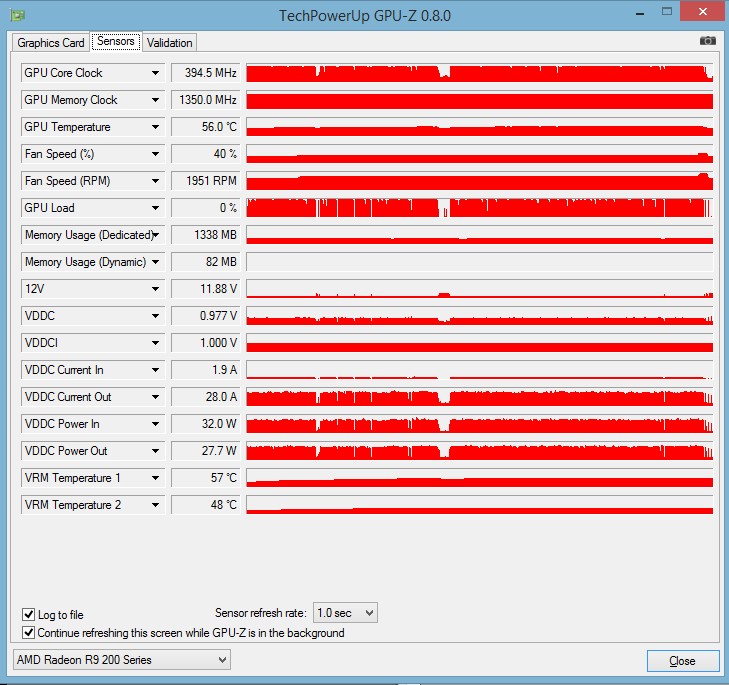Click the GPU-Z app icon in title bar
This screenshot has width=729, height=685.
[18, 15]
